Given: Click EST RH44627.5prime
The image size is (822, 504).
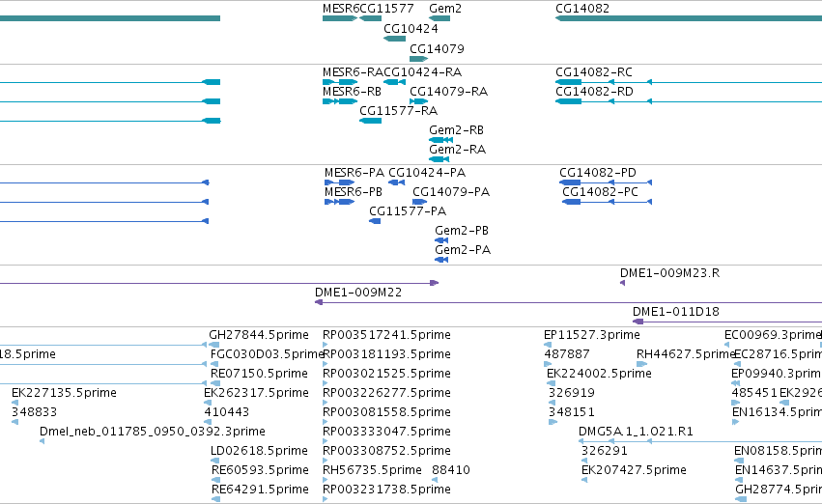Looking at the screenshot, I should pyautogui.click(x=686, y=354).
